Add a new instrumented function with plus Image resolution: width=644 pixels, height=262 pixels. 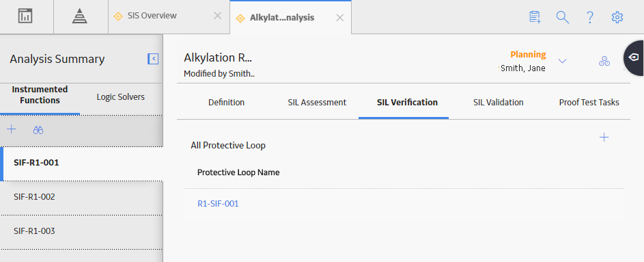(12, 129)
